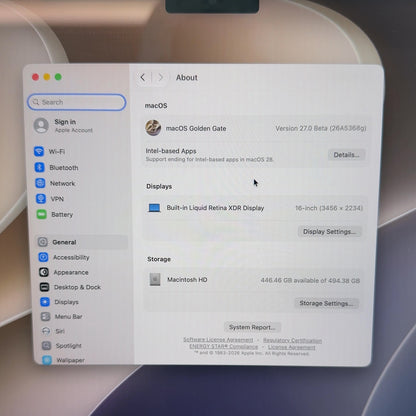The height and width of the screenshot is (416, 416).
Task: Open Display Settings button
Action: 329,231
